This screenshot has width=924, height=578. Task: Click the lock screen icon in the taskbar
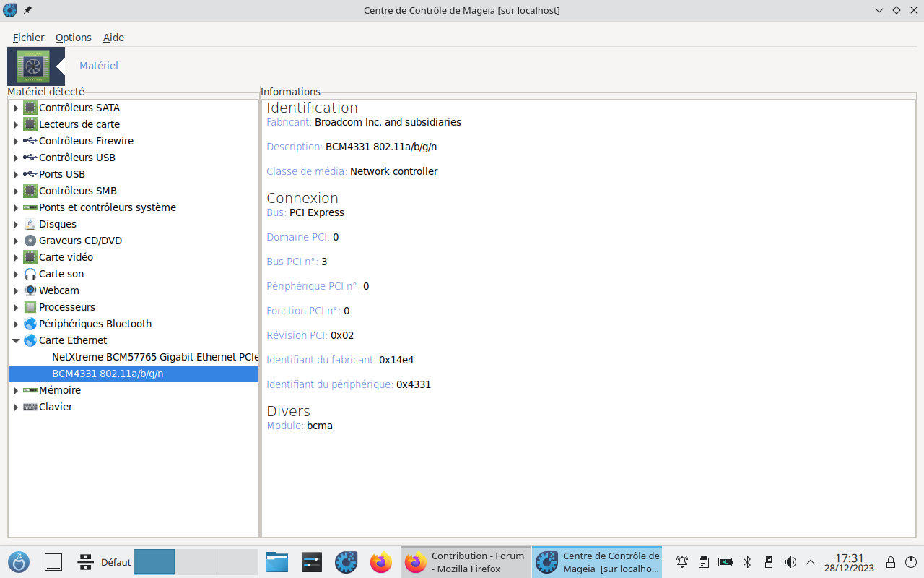click(891, 562)
